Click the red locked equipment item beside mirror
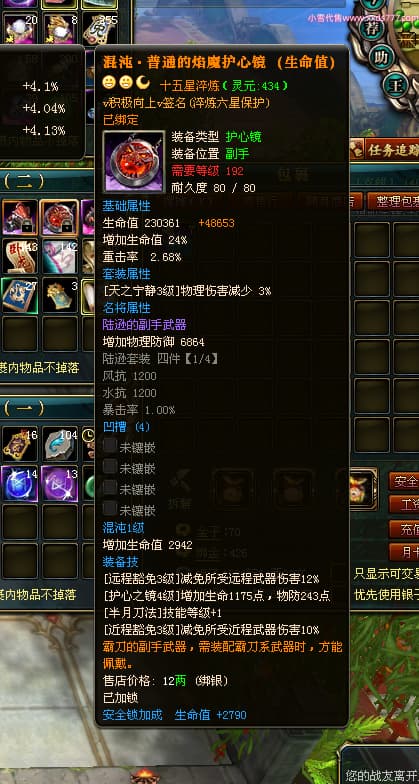 (20, 218)
